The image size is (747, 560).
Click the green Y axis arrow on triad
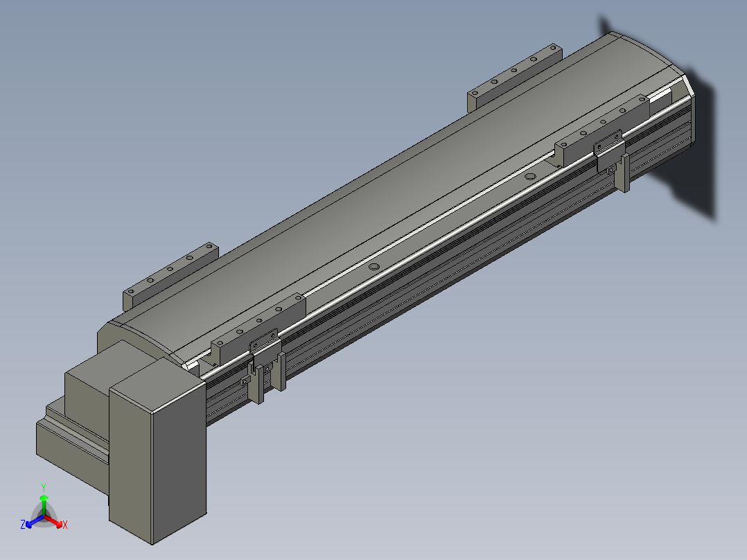(44, 505)
